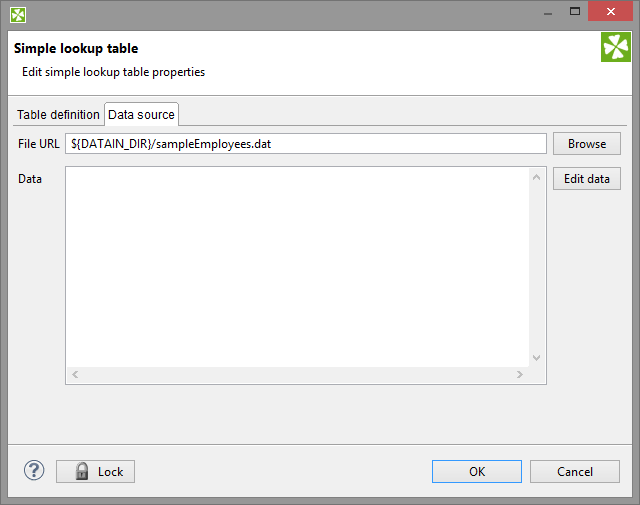Click the help question mark icon
The height and width of the screenshot is (505, 640).
(34, 471)
